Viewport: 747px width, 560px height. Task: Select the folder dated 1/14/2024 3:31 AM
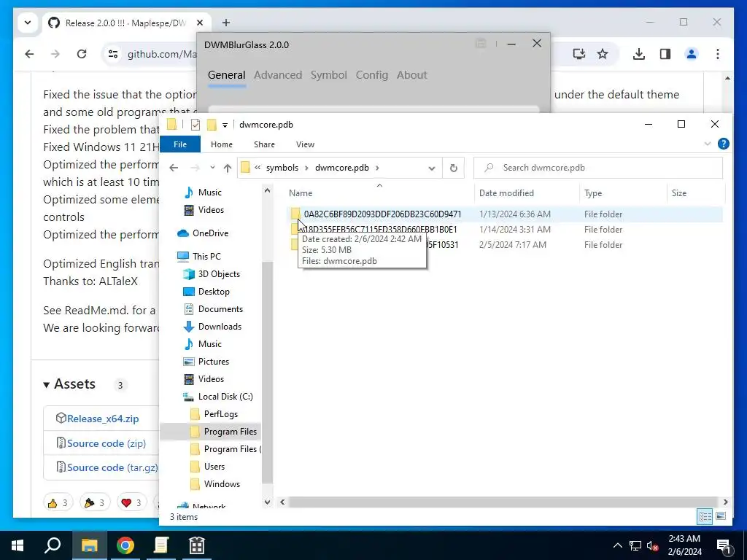coord(505,230)
